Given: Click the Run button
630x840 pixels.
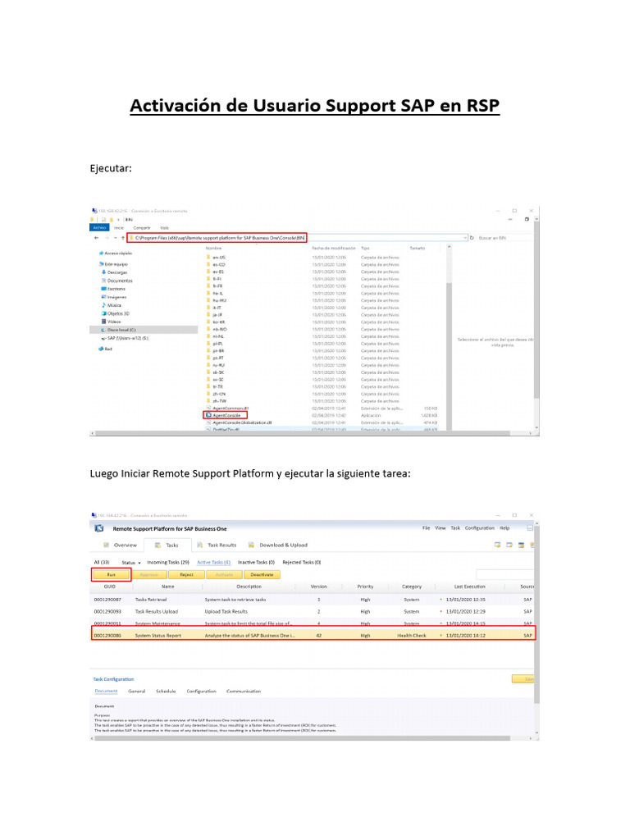Looking at the screenshot, I should [111, 575].
